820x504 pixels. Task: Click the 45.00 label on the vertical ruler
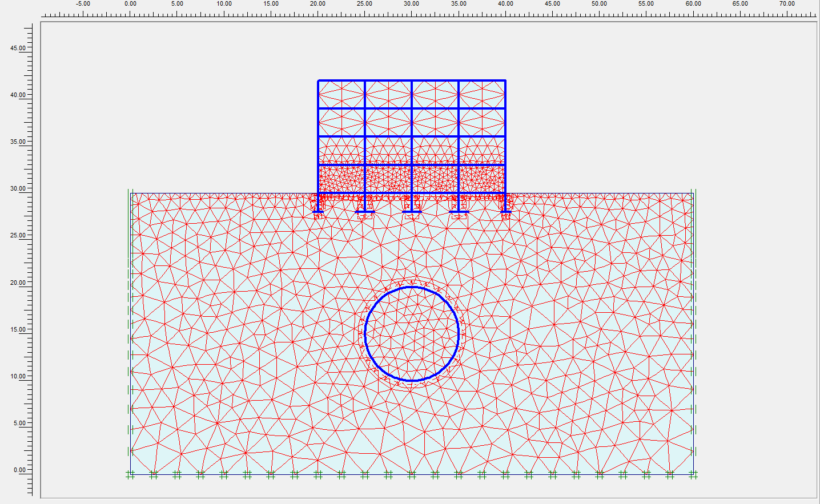18,48
